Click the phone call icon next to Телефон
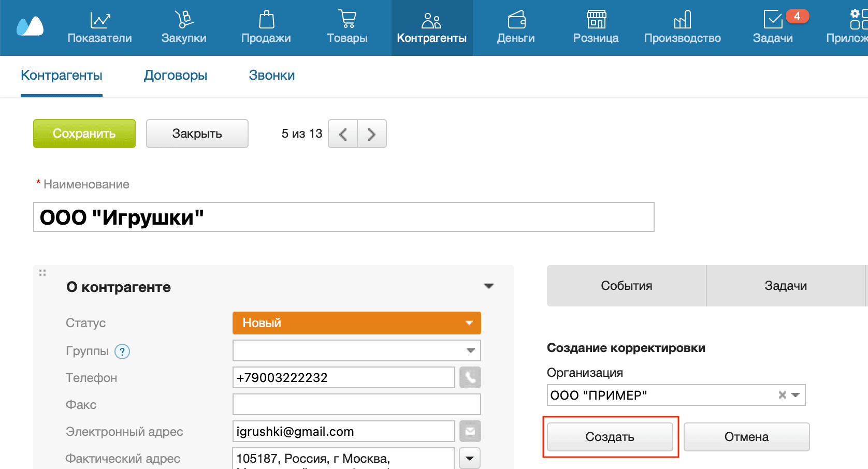The image size is (868, 469). pyautogui.click(x=470, y=377)
